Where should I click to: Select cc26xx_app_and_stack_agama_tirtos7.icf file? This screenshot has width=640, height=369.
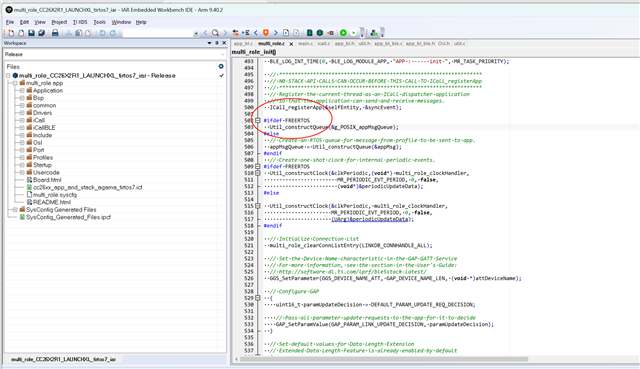pos(87,187)
